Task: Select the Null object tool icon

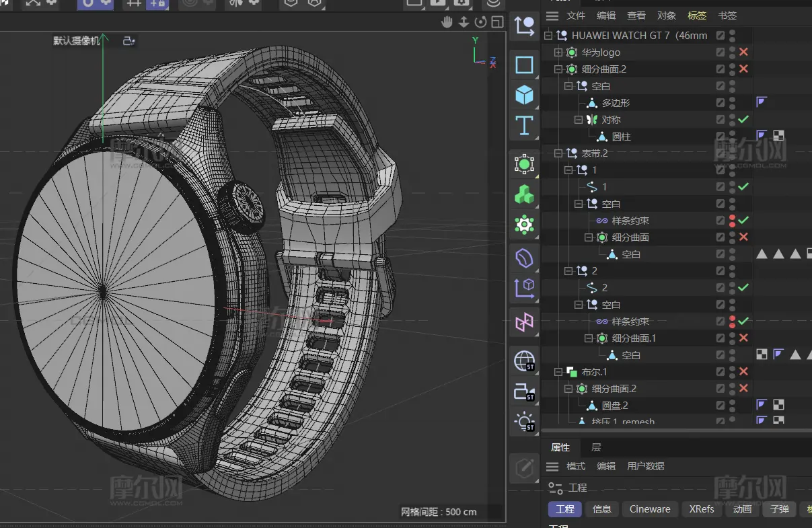Action: click(x=524, y=26)
